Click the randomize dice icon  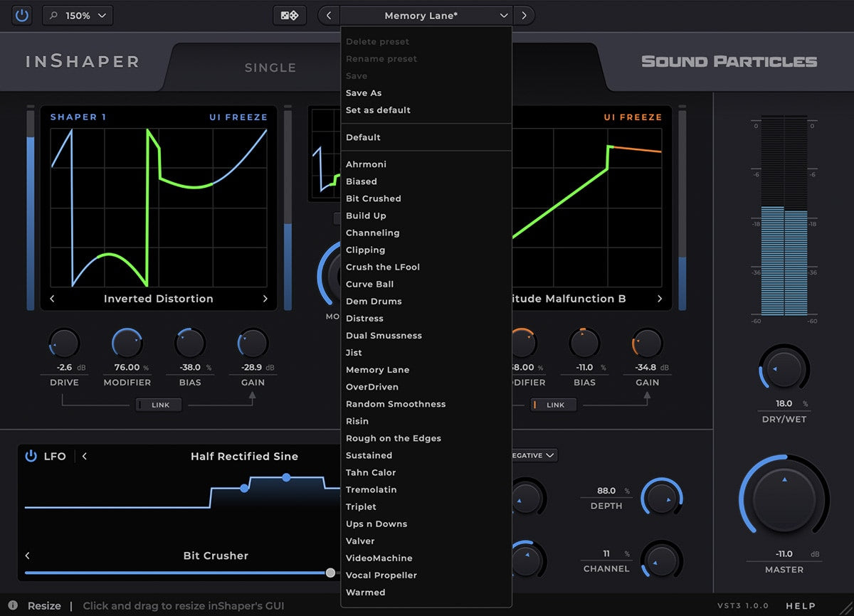click(x=290, y=15)
